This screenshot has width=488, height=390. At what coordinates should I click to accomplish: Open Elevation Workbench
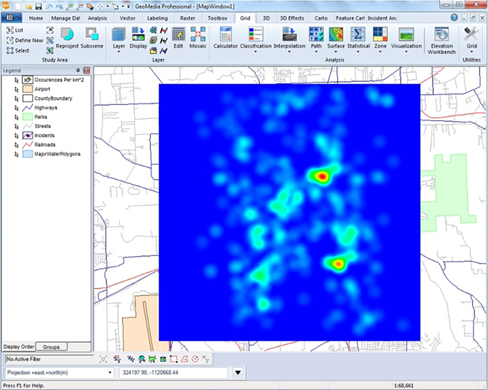point(442,41)
